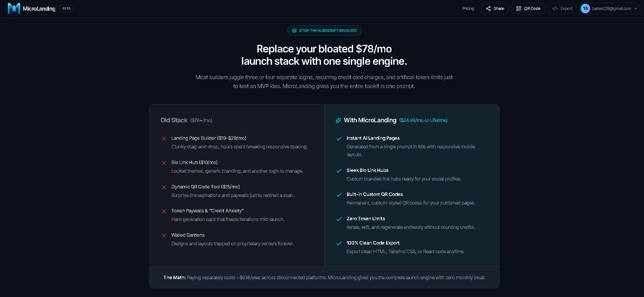This screenshot has height=297, width=644.
Task: Click 'Built-in Custom QR Codes' text
Action: (375, 194)
